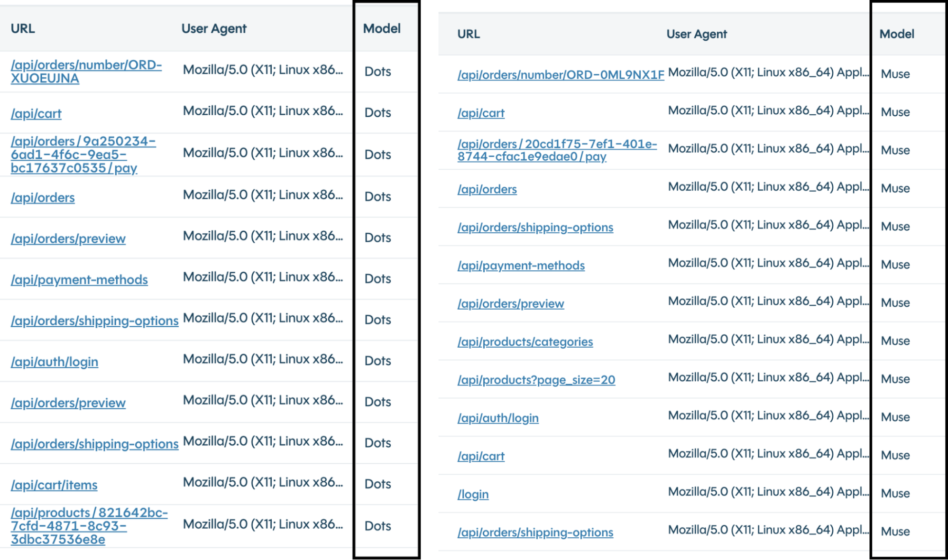
Task: Follow /api/auth/login link in Dots table
Action: pos(55,362)
